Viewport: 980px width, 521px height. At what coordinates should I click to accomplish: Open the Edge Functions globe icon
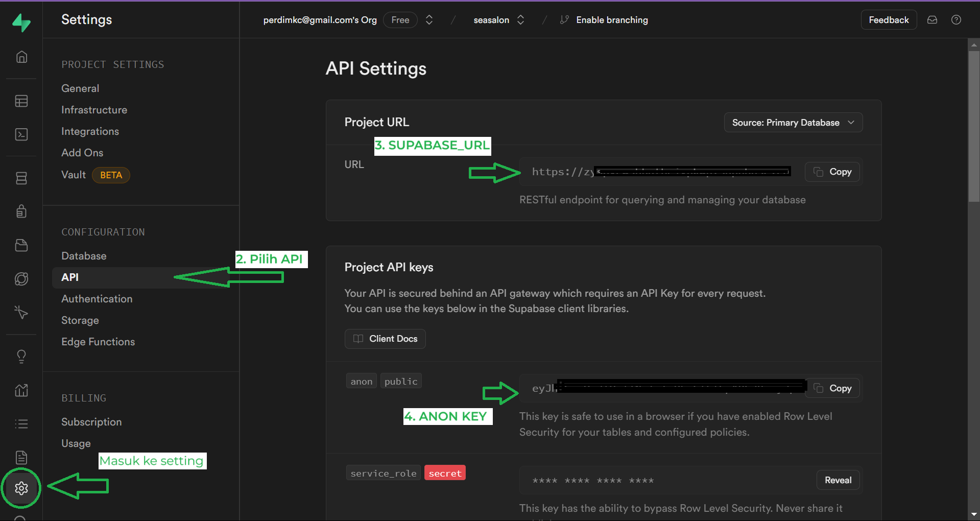[21, 279]
